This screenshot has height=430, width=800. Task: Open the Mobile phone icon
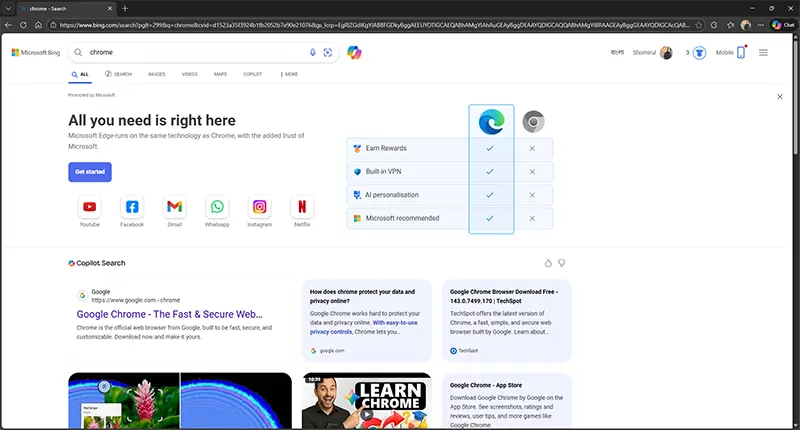click(741, 52)
